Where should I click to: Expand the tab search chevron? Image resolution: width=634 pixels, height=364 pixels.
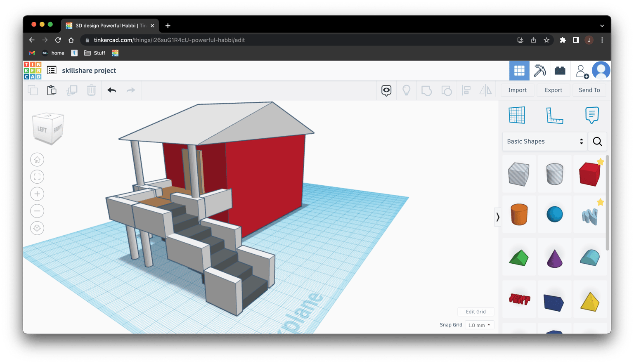pos(602,26)
